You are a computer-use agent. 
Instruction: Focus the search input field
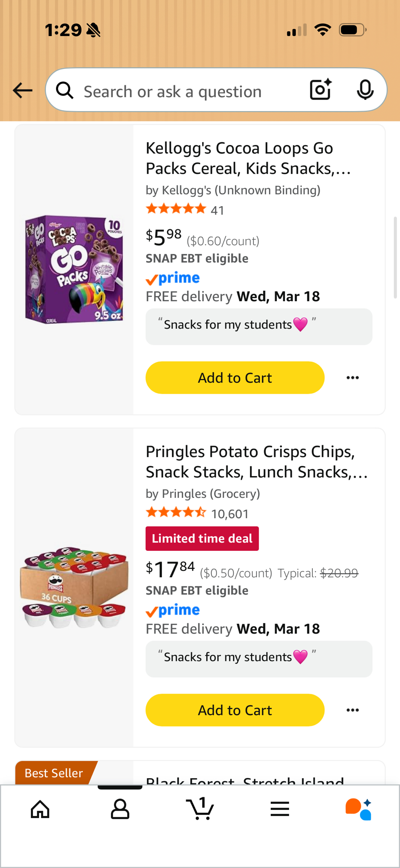pos(187,92)
